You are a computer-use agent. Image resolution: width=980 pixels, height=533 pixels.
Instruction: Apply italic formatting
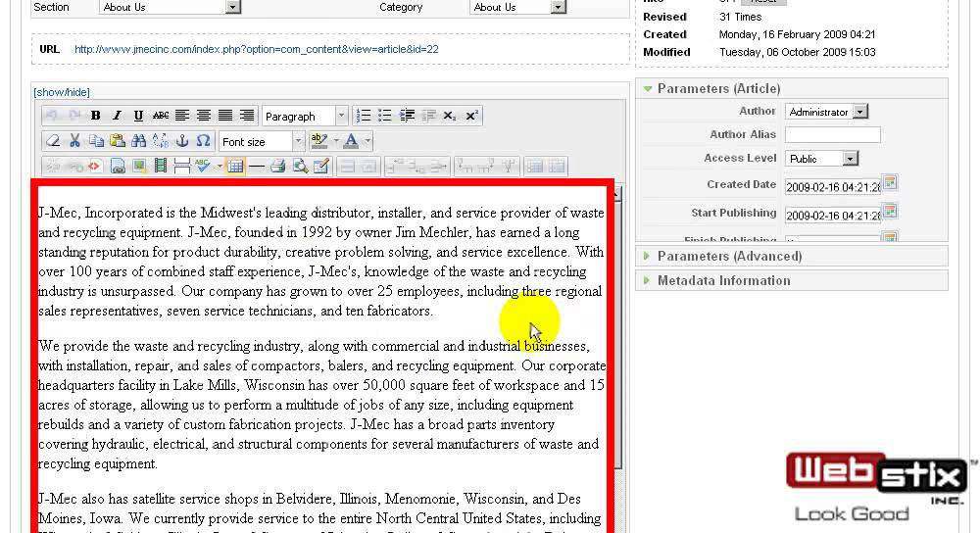click(117, 116)
